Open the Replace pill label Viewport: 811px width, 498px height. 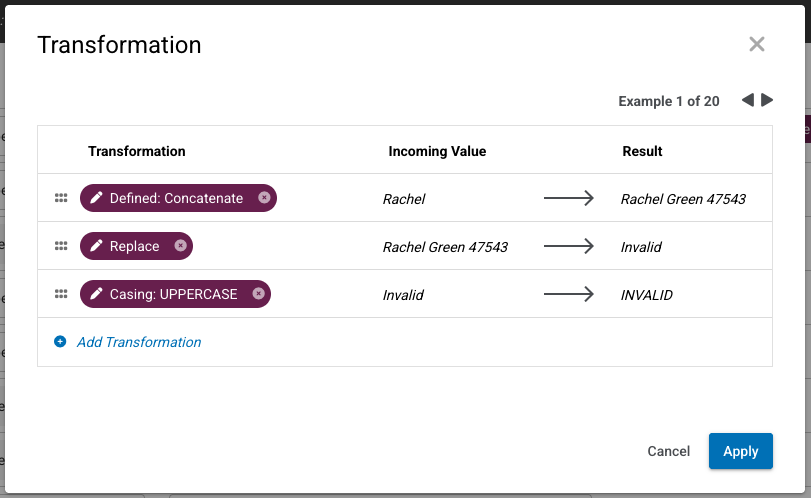coord(135,246)
